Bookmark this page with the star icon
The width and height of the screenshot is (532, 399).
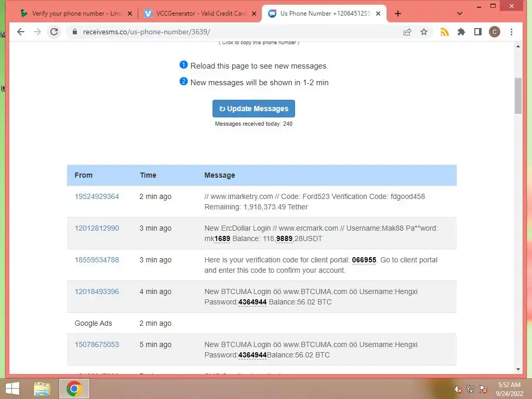click(424, 32)
